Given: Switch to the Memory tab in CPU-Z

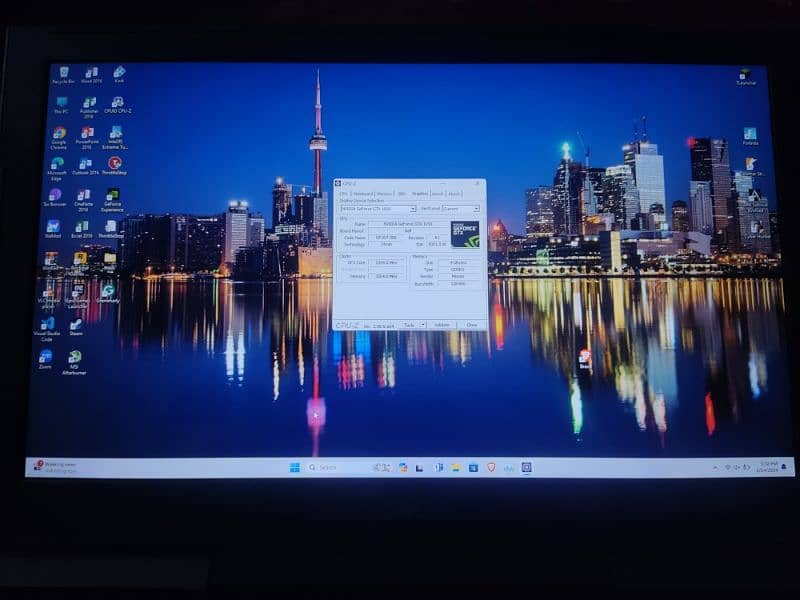Looking at the screenshot, I should pos(384,193).
